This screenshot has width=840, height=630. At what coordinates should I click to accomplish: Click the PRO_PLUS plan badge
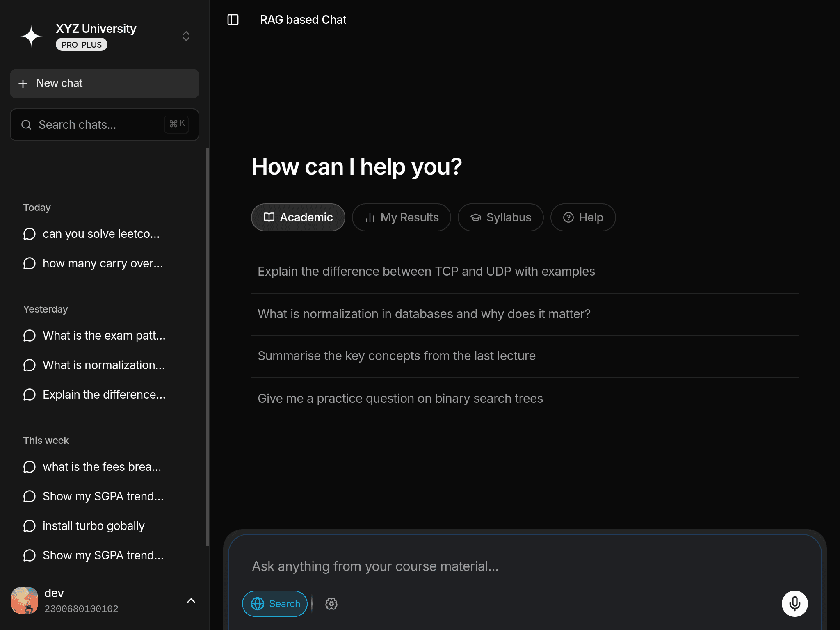[x=82, y=45]
